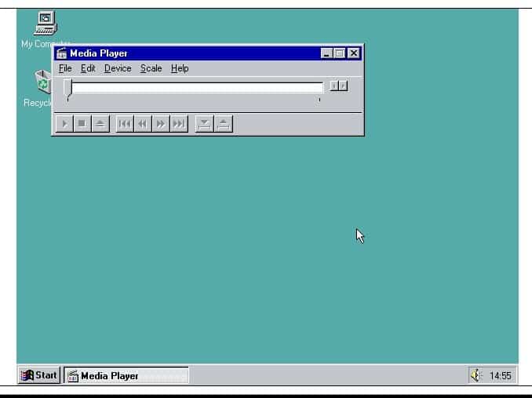Click the Previous Mark button
Image resolution: width=532 pixels, height=398 pixels.
coord(125,124)
